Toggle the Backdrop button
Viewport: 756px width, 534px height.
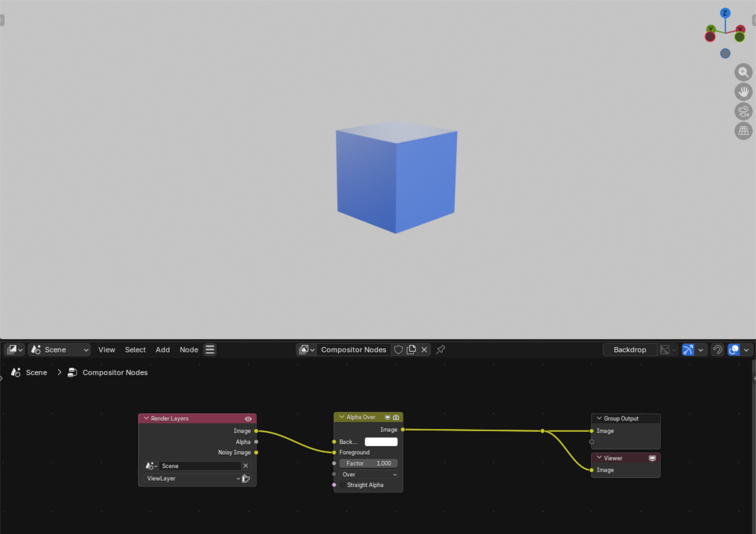[x=629, y=349]
